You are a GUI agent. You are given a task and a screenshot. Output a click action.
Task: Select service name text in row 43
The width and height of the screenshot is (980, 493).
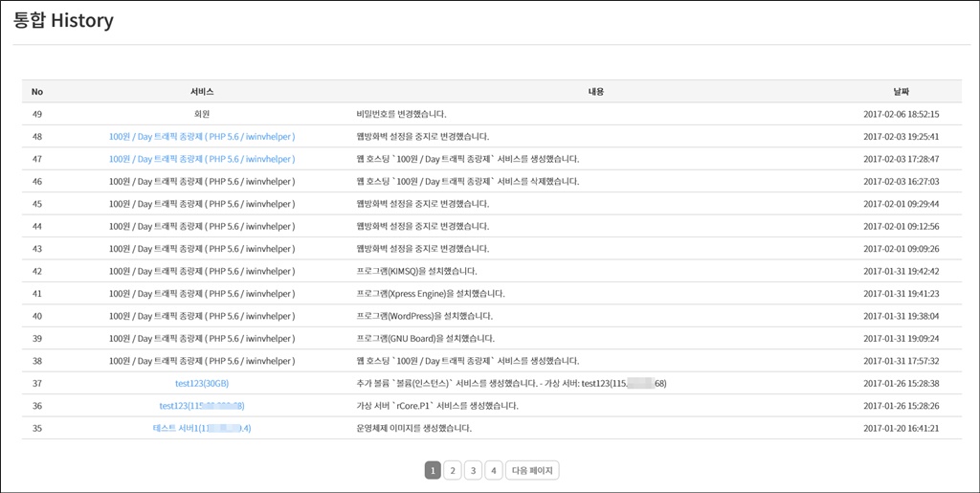202,249
